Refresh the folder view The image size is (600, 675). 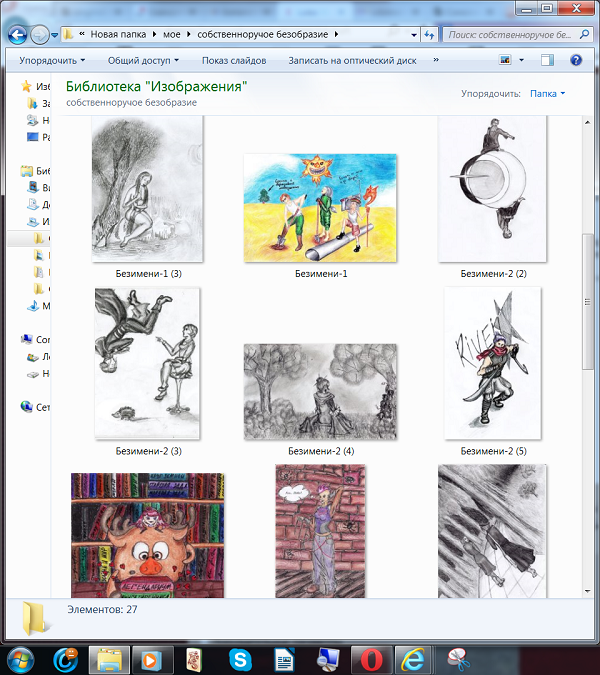[x=429, y=35]
